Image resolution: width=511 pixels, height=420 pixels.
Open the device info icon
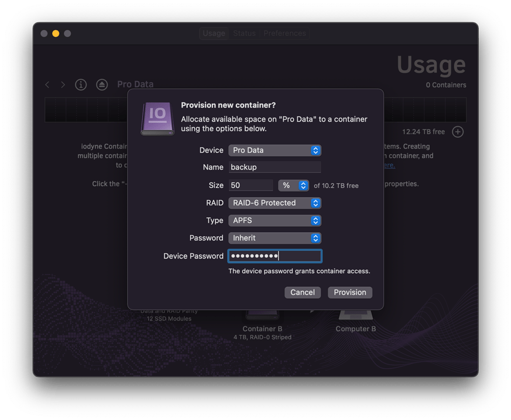click(x=81, y=85)
